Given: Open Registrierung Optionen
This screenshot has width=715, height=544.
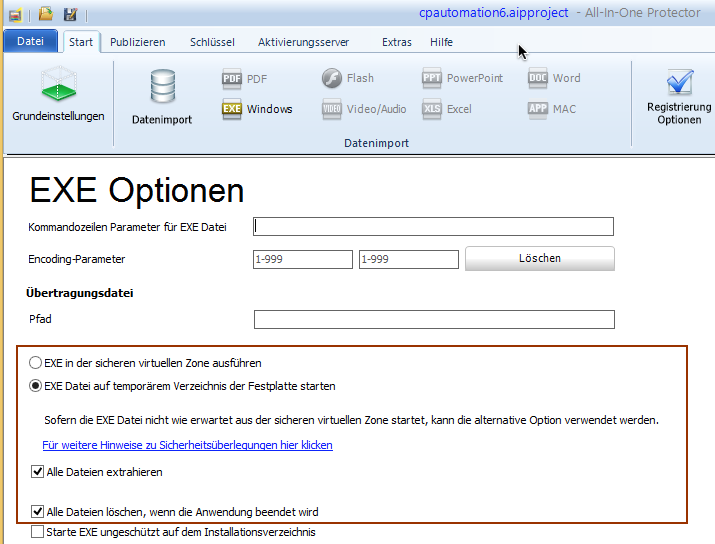Looking at the screenshot, I should point(679,97).
